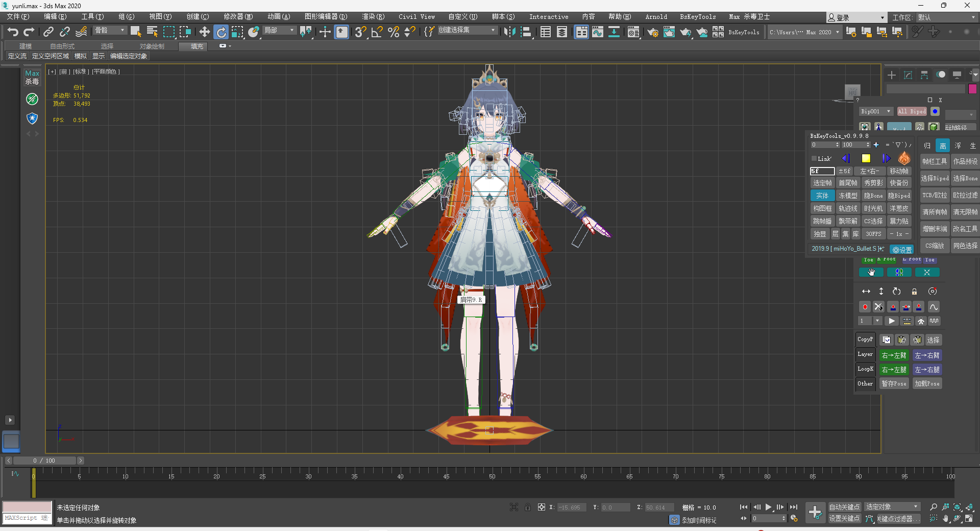Click the orange flame icon in BsKeyTools
Image resolution: width=980 pixels, height=531 pixels.
pyautogui.click(x=904, y=159)
